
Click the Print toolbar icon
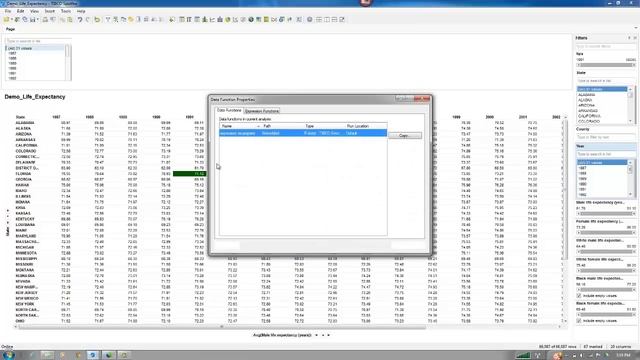45,19
